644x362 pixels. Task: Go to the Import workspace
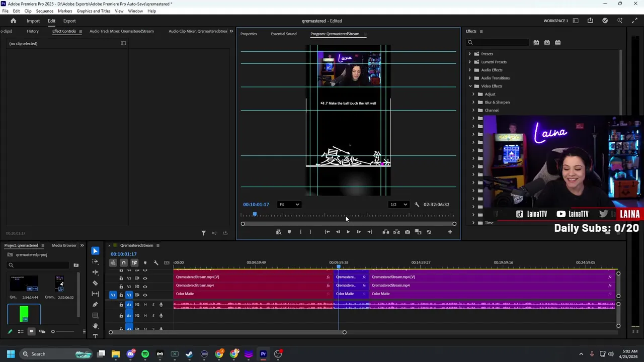pyautogui.click(x=33, y=21)
